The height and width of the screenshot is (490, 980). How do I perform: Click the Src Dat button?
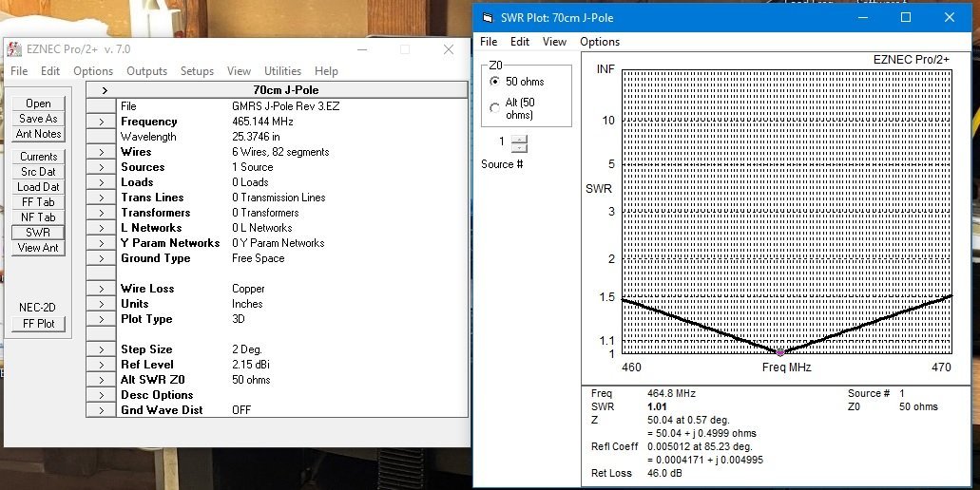pyautogui.click(x=38, y=172)
